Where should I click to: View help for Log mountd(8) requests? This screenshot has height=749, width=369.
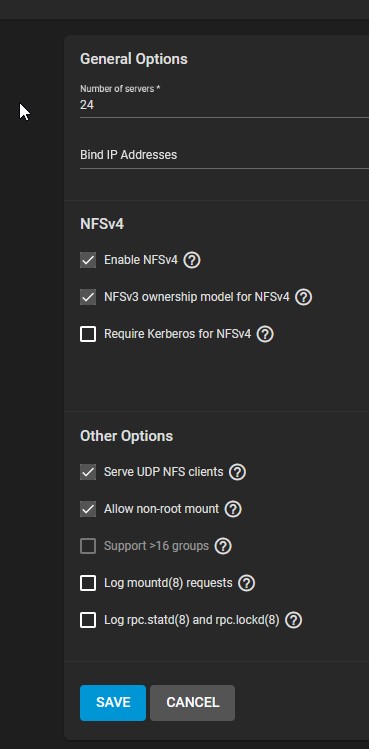tap(246, 583)
